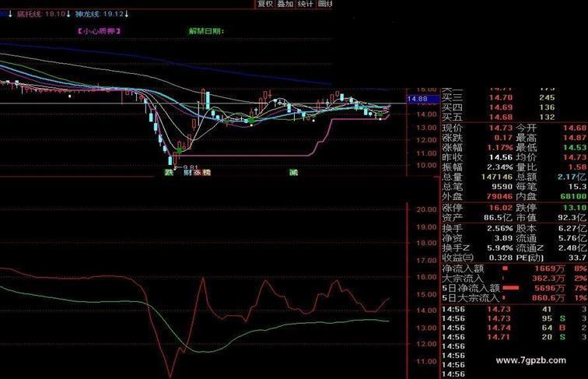
Task: Click the 总笔 value 9590
Action: click(x=502, y=187)
